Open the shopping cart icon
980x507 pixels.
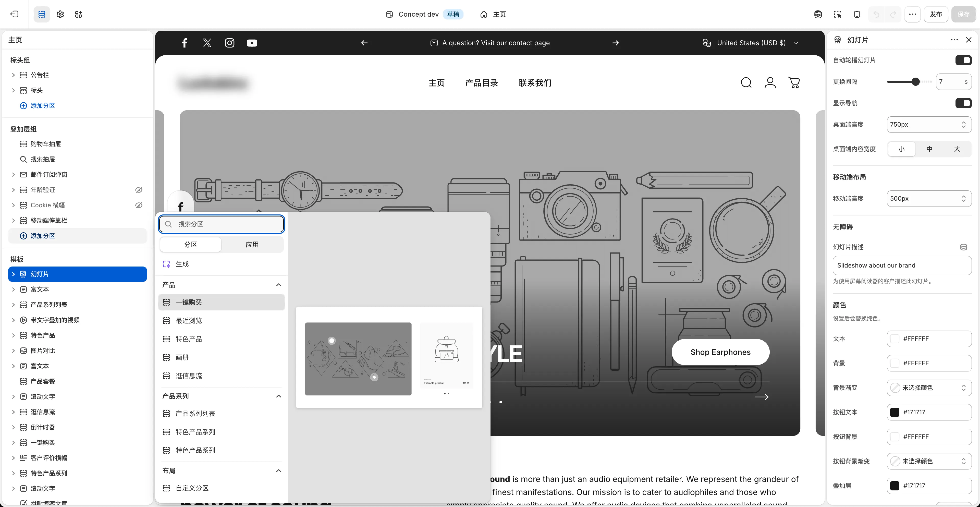click(x=794, y=83)
